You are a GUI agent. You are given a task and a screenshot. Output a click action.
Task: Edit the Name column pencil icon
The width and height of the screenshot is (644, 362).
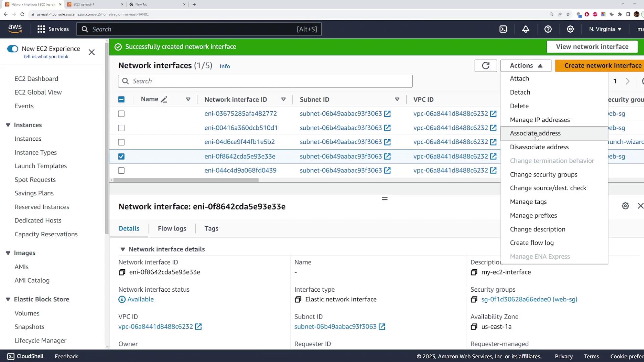(x=164, y=100)
